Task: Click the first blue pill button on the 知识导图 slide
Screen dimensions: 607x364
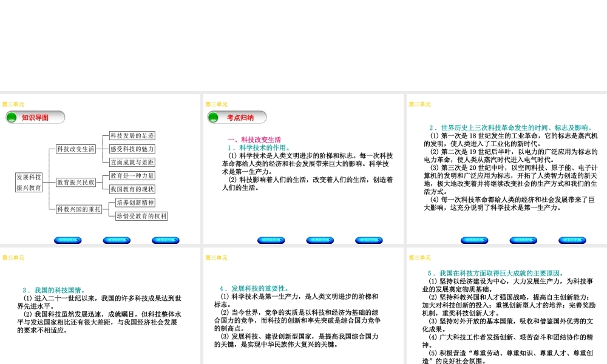Action: click(x=68, y=240)
